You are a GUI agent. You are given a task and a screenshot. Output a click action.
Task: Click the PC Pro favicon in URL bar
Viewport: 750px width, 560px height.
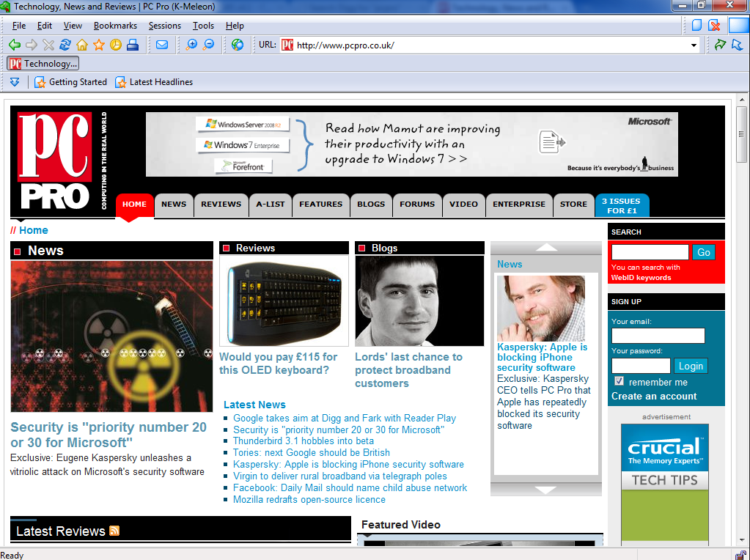pyautogui.click(x=287, y=45)
